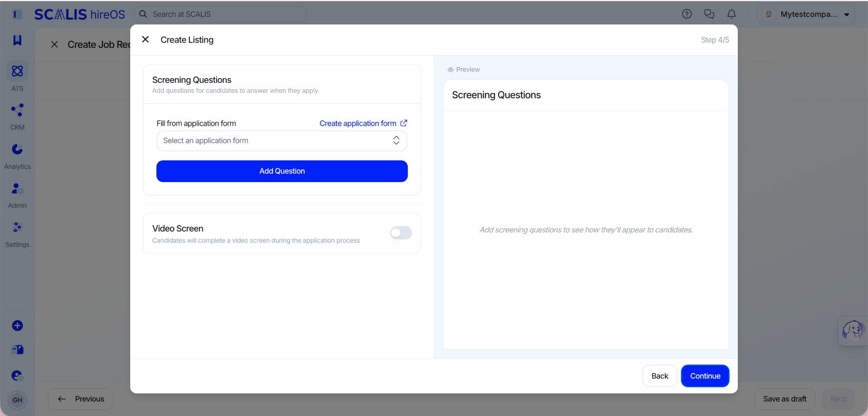Expand the Mytestcompany account dropdown
868x416 pixels.
click(807, 14)
